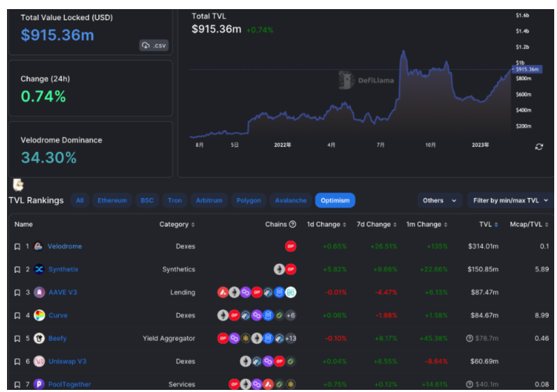
Task: Select the All chain filter tab
Action: click(80, 200)
